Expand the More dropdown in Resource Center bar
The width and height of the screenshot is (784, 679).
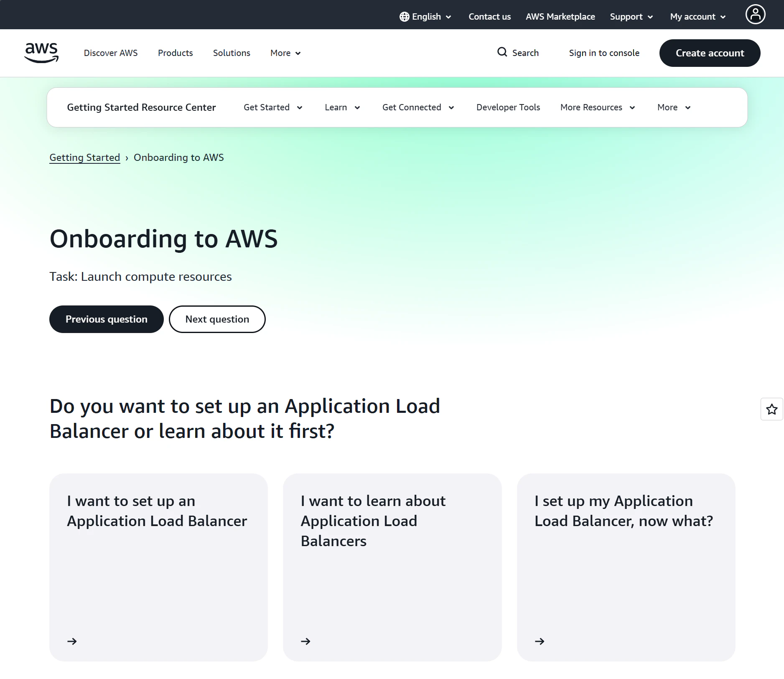[x=674, y=107]
